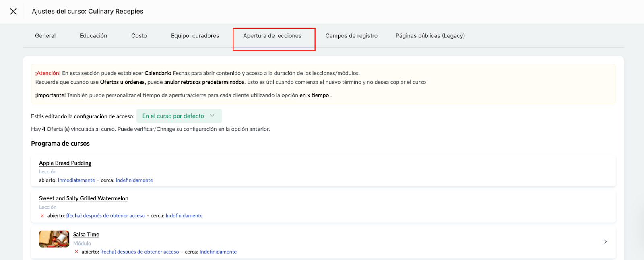Close the course settings with the X icon
Image resolution: width=644 pixels, height=260 pixels.
click(13, 12)
